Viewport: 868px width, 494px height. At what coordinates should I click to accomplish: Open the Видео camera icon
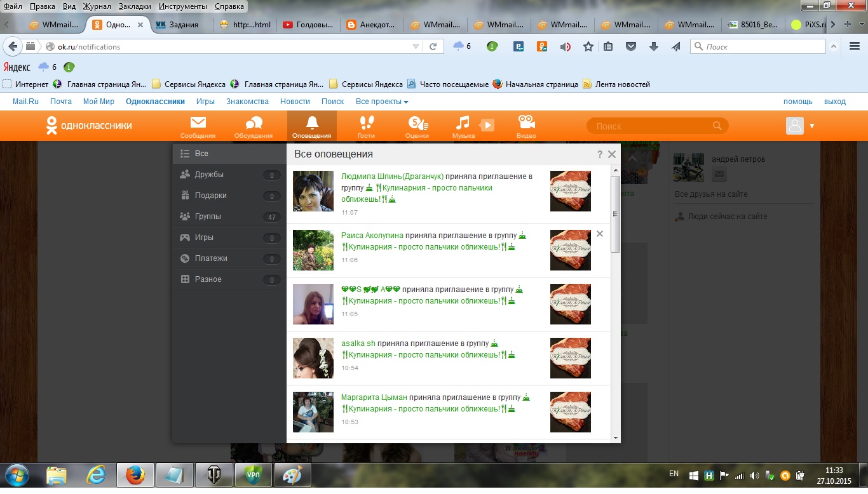(526, 126)
